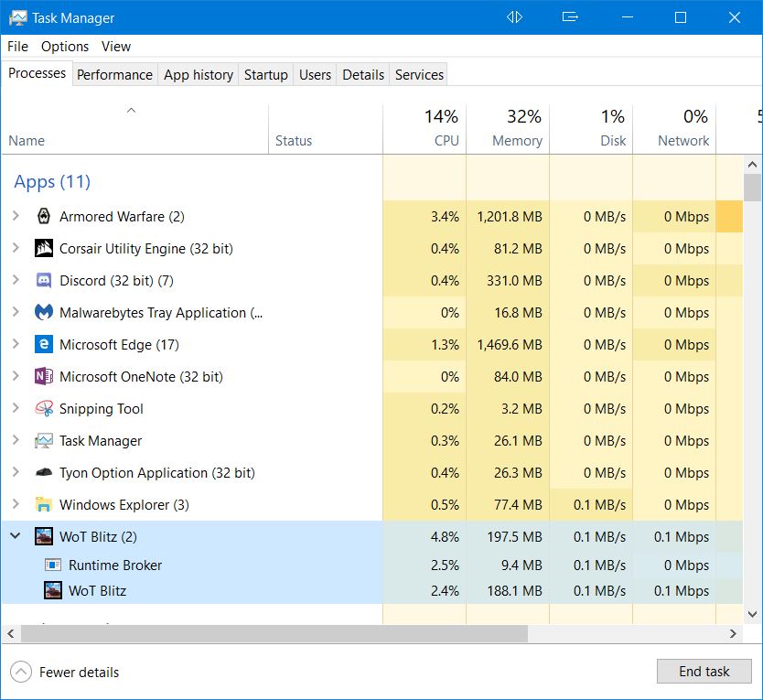Expand the Microsoft Edge process group

pyautogui.click(x=16, y=344)
